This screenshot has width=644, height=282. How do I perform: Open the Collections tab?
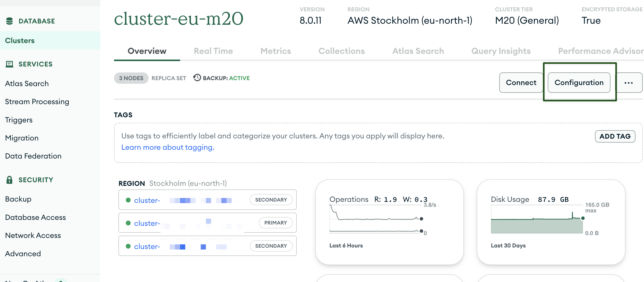tap(342, 51)
